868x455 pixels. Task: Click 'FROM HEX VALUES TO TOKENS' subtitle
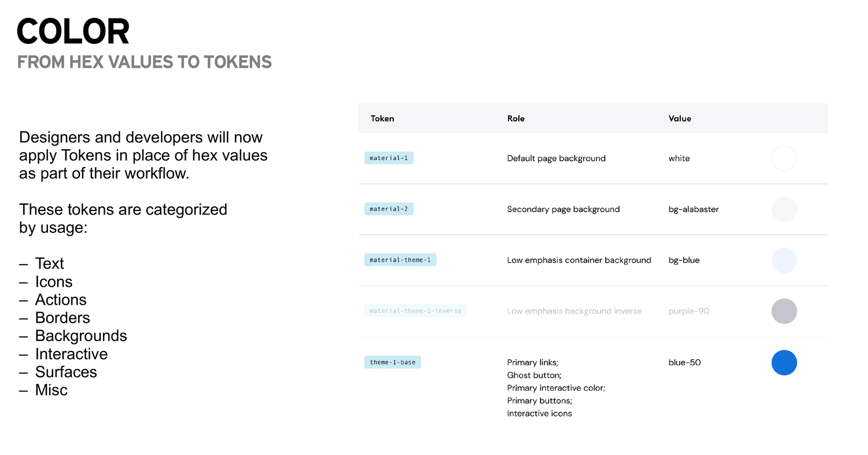[144, 62]
